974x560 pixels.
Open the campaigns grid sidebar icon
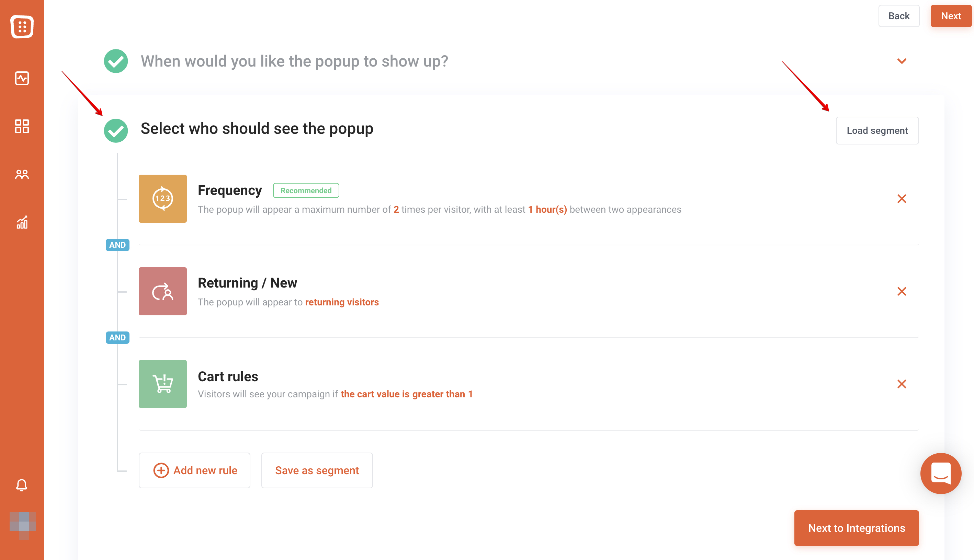22,126
